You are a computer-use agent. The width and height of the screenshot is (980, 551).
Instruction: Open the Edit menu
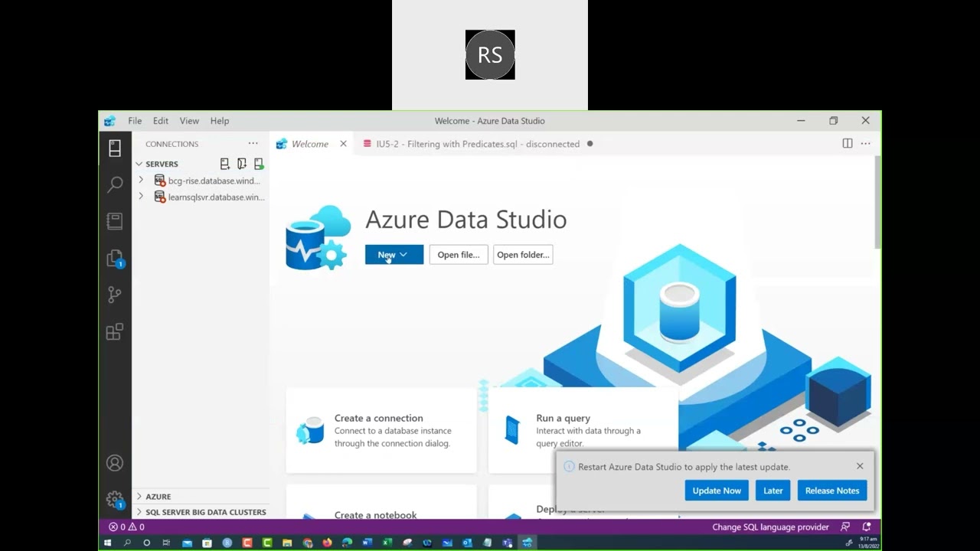[161, 121]
